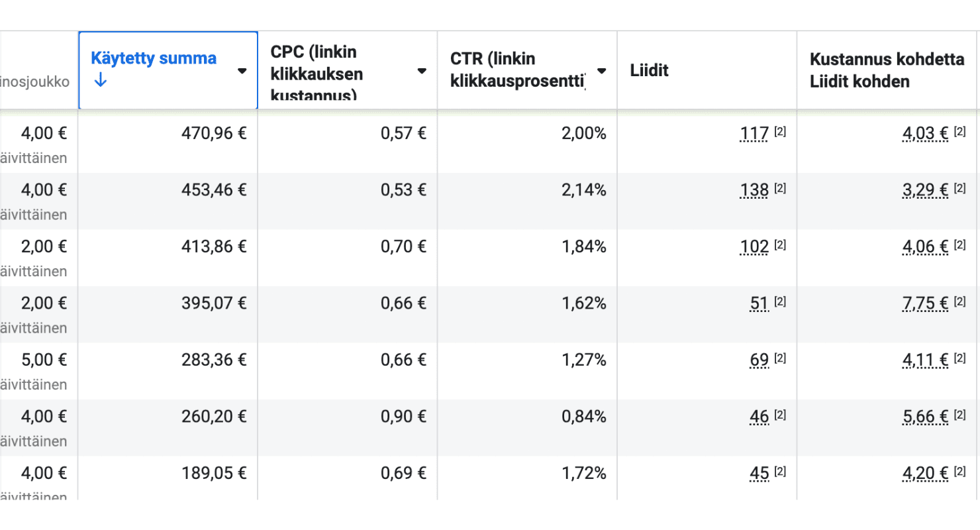Click the 7,75 € cost per lead
The image size is (980, 530).
point(926,303)
